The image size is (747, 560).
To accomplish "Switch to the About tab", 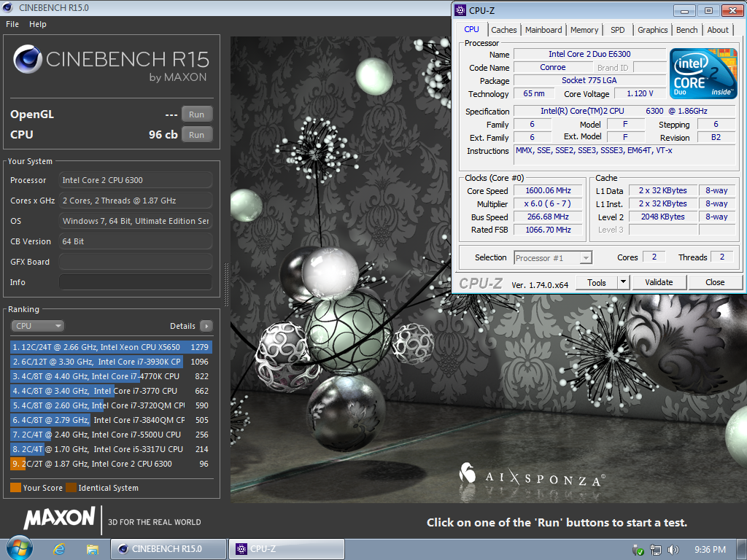I will (x=718, y=30).
